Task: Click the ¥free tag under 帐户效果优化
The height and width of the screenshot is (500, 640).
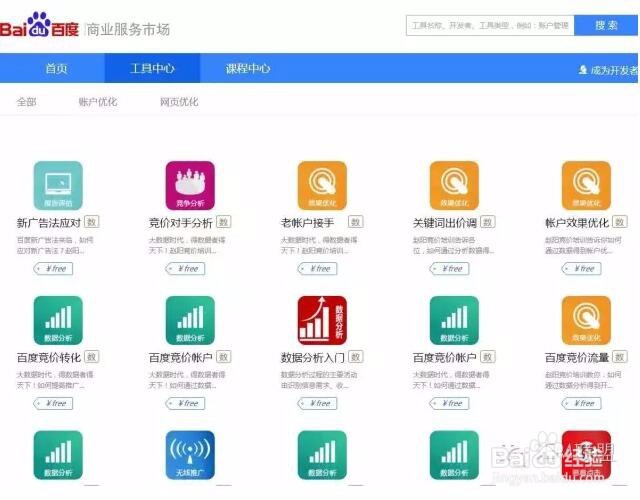Action: point(582,269)
